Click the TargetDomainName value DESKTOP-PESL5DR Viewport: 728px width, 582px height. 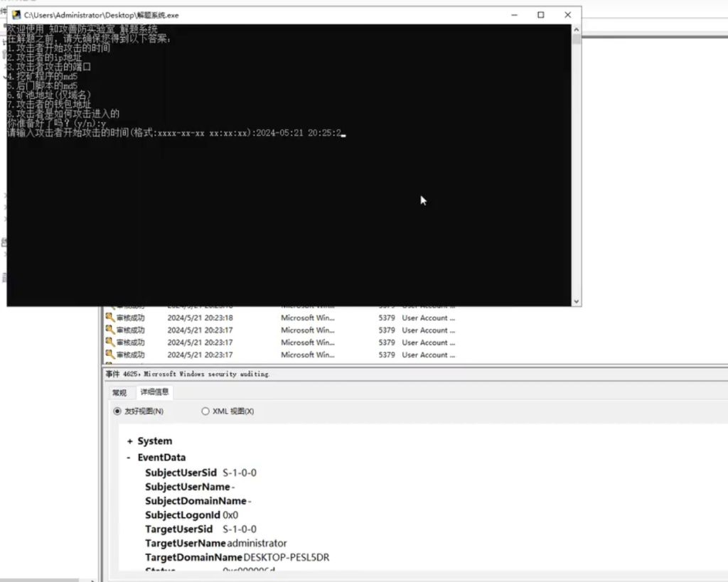pyautogui.click(x=286, y=557)
